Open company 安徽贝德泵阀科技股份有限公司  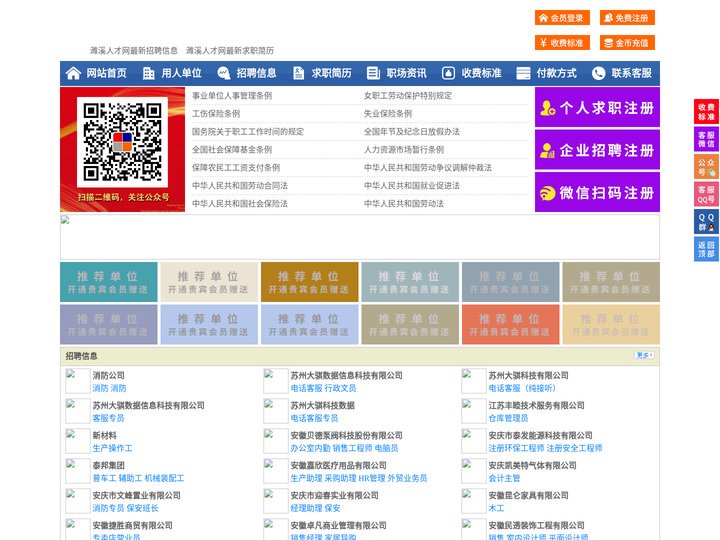pos(346,435)
